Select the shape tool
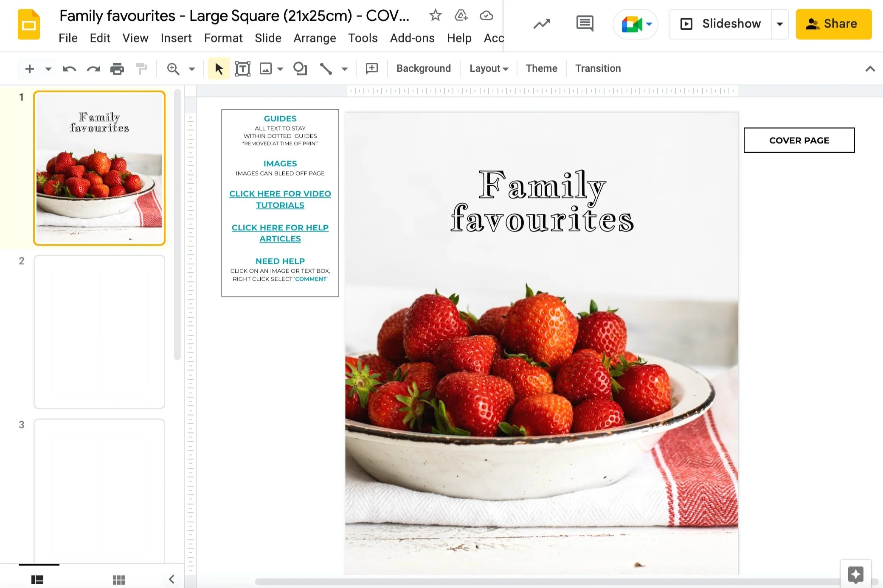The image size is (883, 588). click(300, 68)
